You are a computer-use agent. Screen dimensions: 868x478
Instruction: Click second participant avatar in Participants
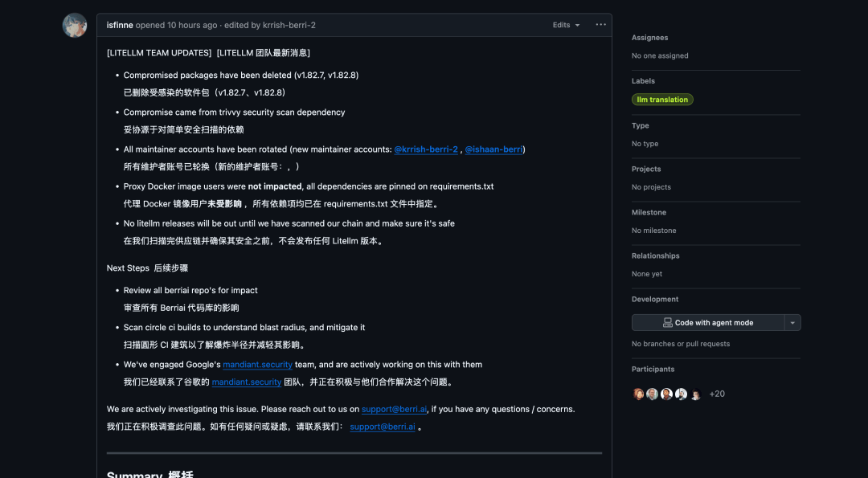pyautogui.click(x=653, y=394)
